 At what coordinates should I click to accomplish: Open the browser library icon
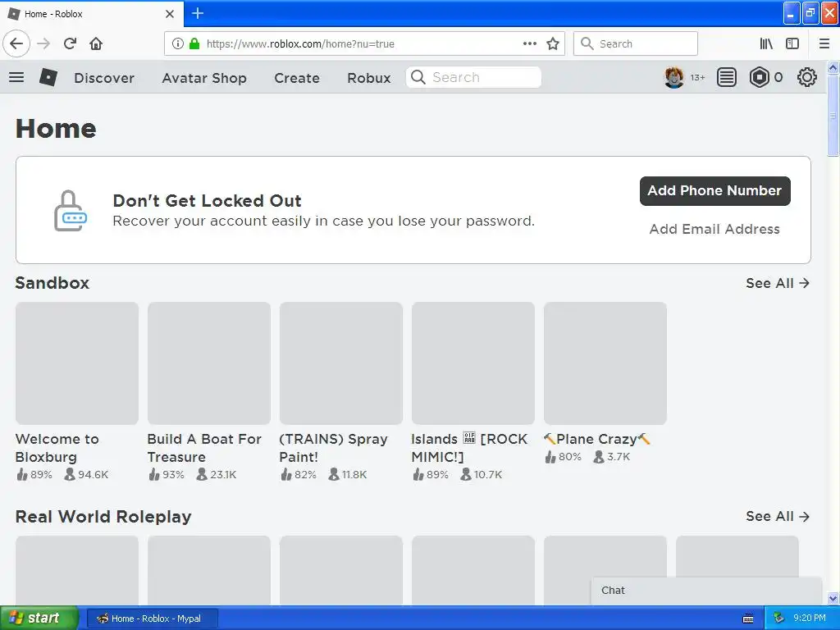pyautogui.click(x=766, y=44)
